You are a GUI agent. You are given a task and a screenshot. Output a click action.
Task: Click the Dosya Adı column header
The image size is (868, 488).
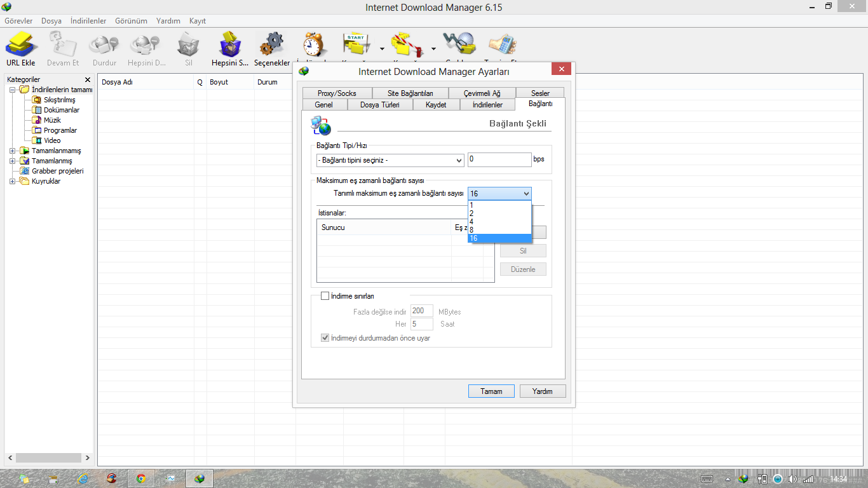click(146, 82)
